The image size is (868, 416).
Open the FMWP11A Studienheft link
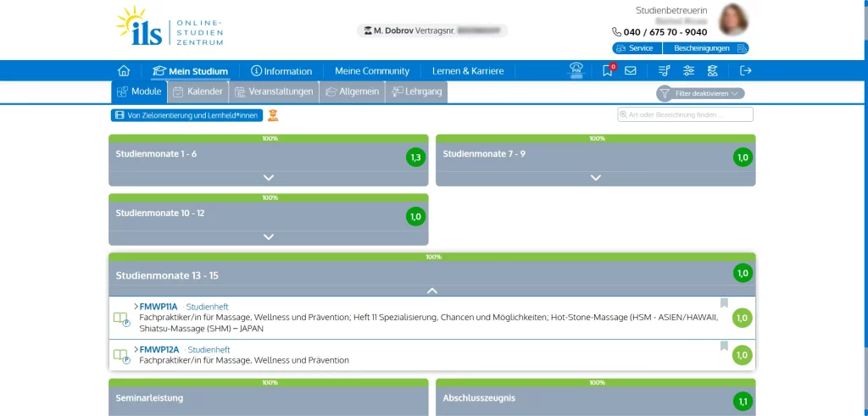[158, 307]
